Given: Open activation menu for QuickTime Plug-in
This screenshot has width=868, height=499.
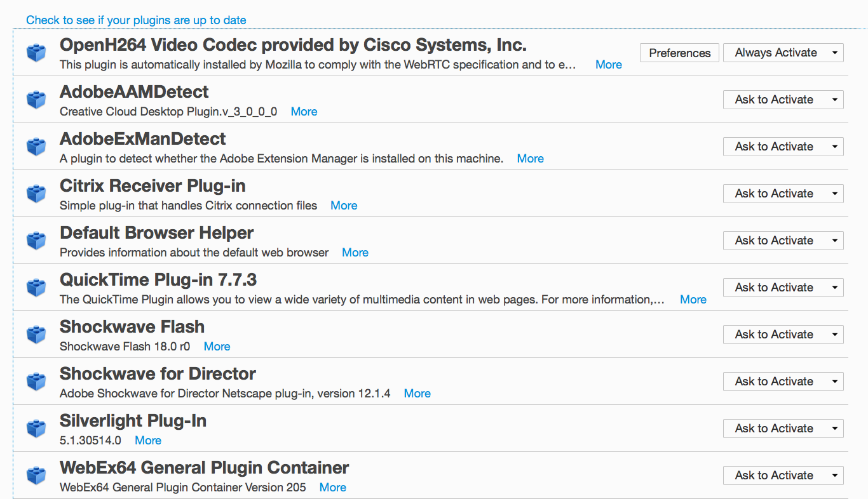Looking at the screenshot, I should pos(783,288).
